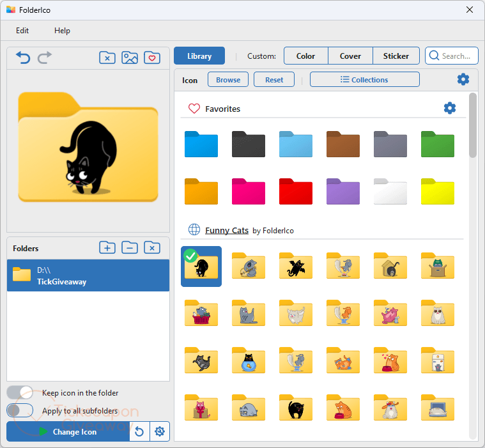Click the undo arrow icon
This screenshot has height=448, width=485.
coord(23,58)
